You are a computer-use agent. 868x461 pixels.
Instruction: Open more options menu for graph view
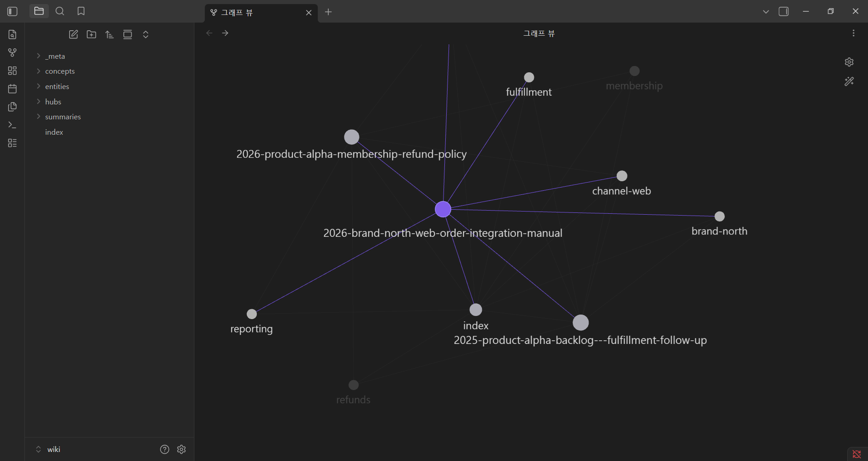coord(853,33)
